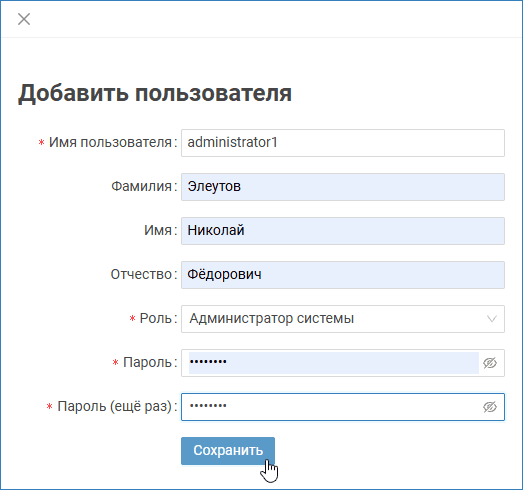Viewport: 523px width, 490px height.
Task: Show password using eye icon in Пароль field
Action: [x=490, y=363]
